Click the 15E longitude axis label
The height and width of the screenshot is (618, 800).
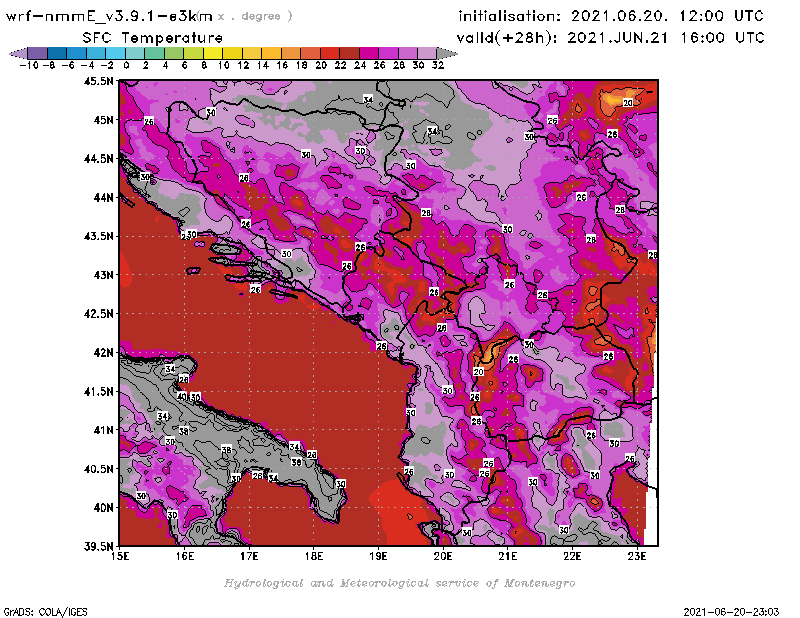pyautogui.click(x=120, y=556)
